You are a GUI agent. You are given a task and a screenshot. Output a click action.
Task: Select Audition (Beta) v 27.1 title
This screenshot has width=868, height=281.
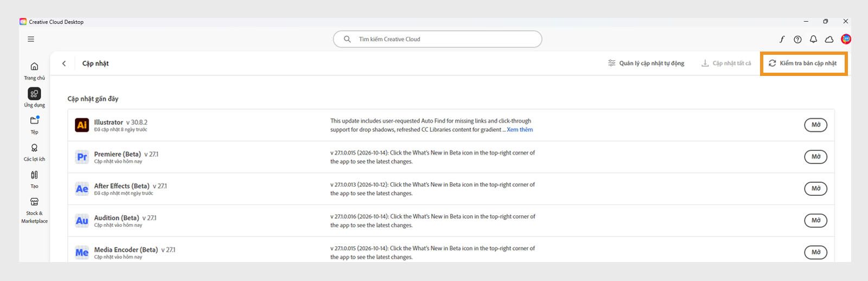125,218
